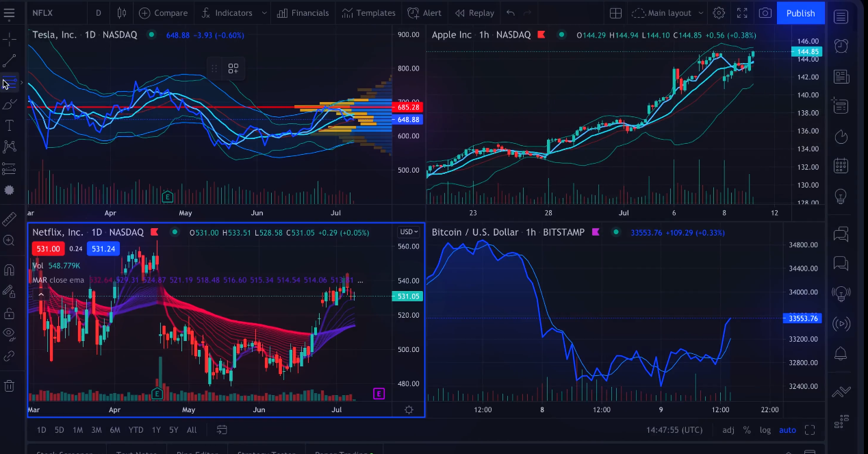Click the select layout grid icon
Image resolution: width=868 pixels, height=454 pixels.
615,13
